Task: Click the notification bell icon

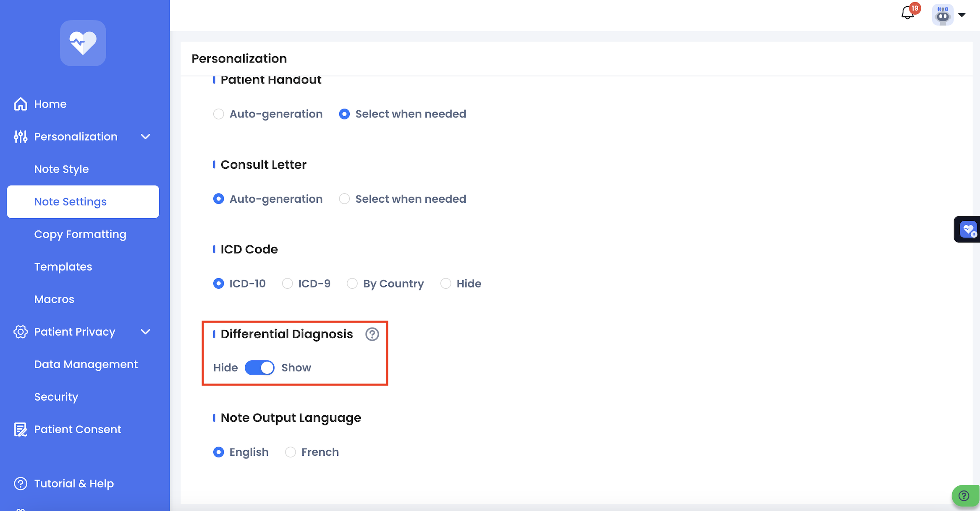Action: [x=907, y=13]
